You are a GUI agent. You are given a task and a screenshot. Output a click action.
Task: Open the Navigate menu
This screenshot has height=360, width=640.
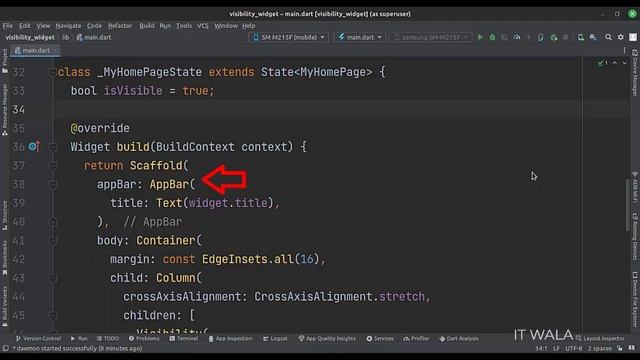pyautogui.click(x=68, y=26)
